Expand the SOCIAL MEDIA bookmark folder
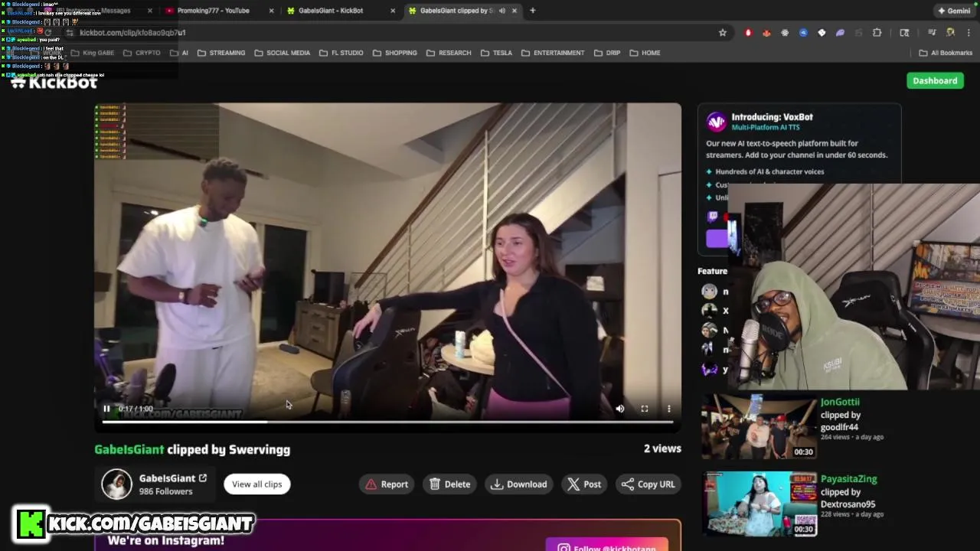 click(281, 53)
